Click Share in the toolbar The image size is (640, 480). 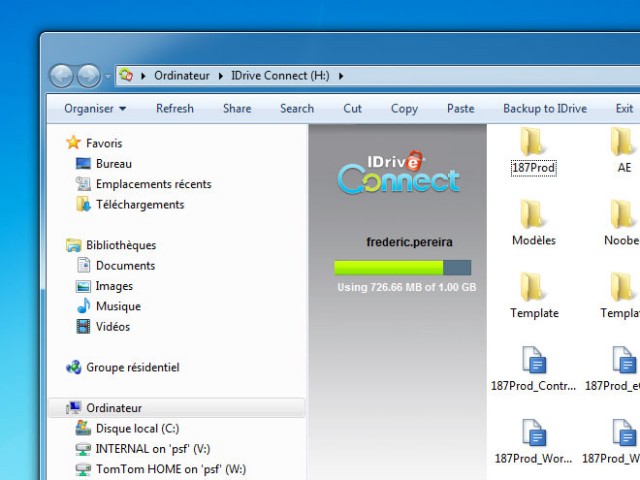tap(237, 109)
